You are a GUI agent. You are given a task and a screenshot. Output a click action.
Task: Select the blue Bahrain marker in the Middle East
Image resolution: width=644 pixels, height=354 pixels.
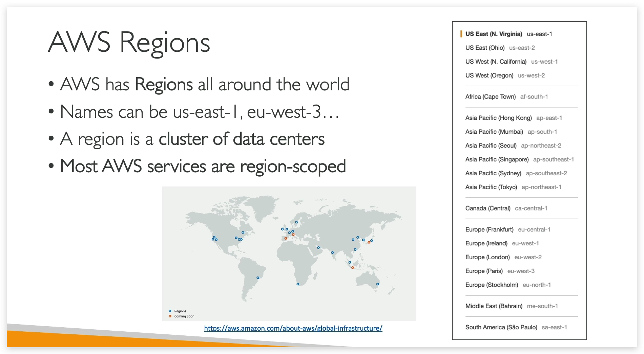(x=318, y=247)
